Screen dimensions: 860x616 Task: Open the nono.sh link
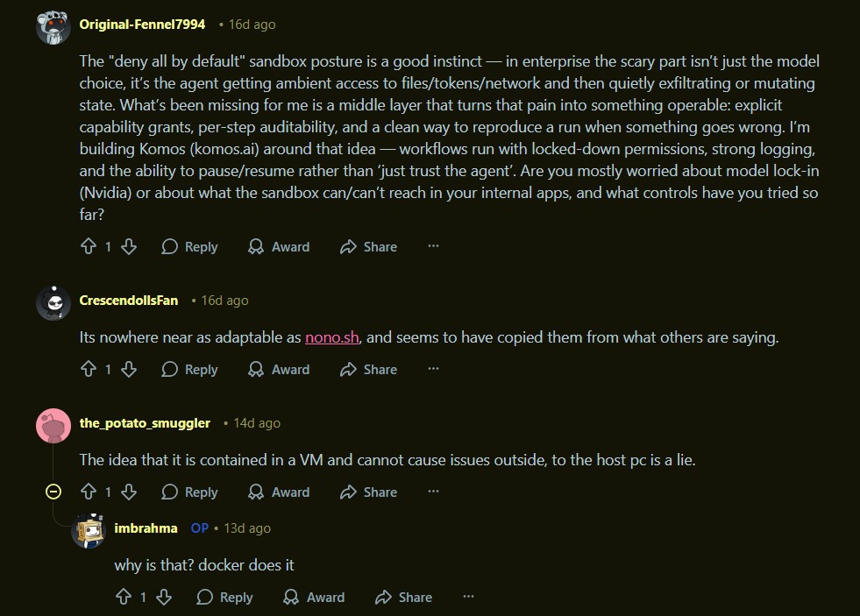point(332,337)
